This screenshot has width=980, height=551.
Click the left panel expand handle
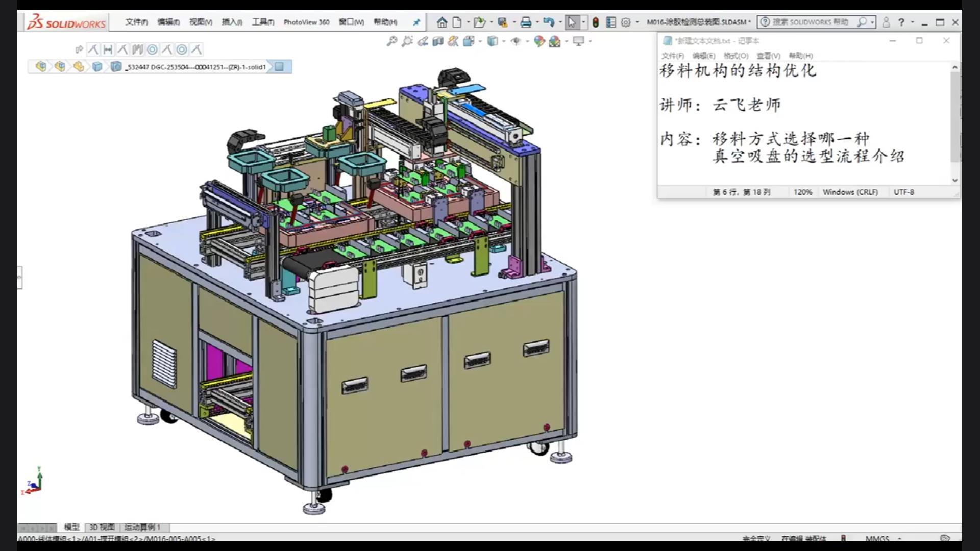coord(20,277)
